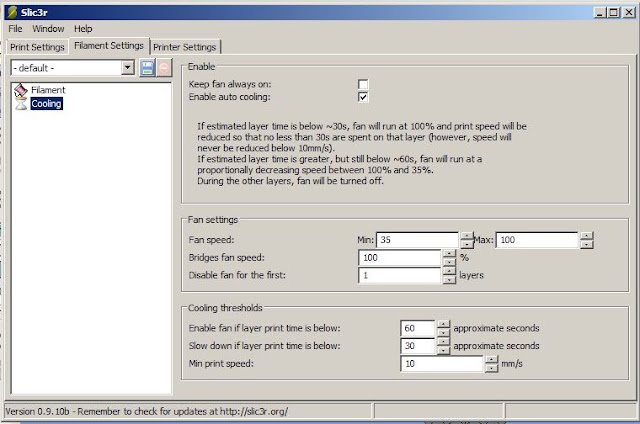Click the delete preset red icon

pos(164,68)
